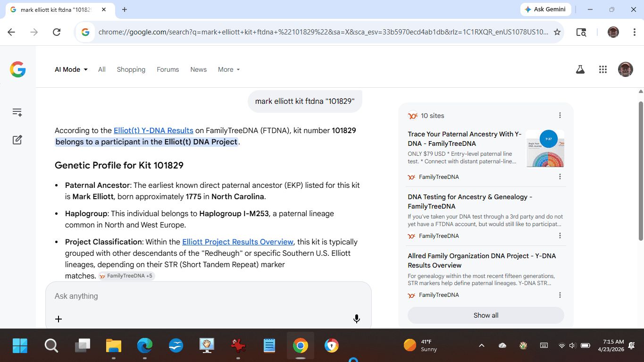Start a new search with the edit icon
This screenshot has height=362, width=644.
17,140
